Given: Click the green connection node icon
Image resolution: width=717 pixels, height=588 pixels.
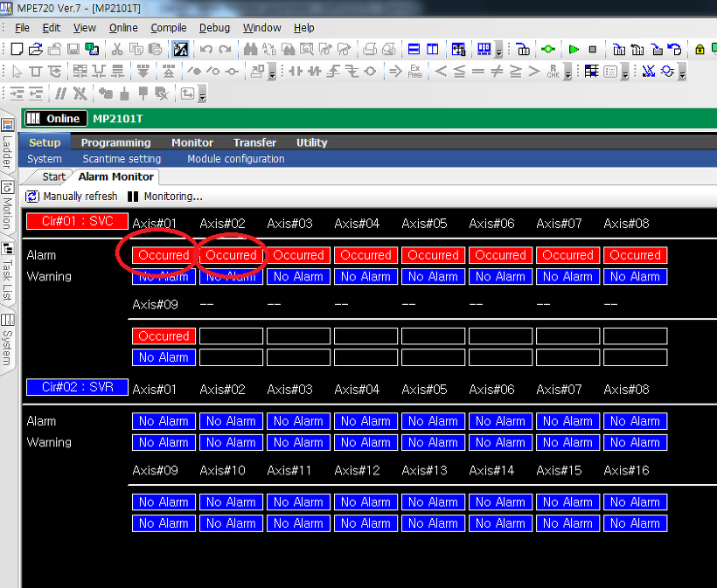Looking at the screenshot, I should [x=548, y=49].
